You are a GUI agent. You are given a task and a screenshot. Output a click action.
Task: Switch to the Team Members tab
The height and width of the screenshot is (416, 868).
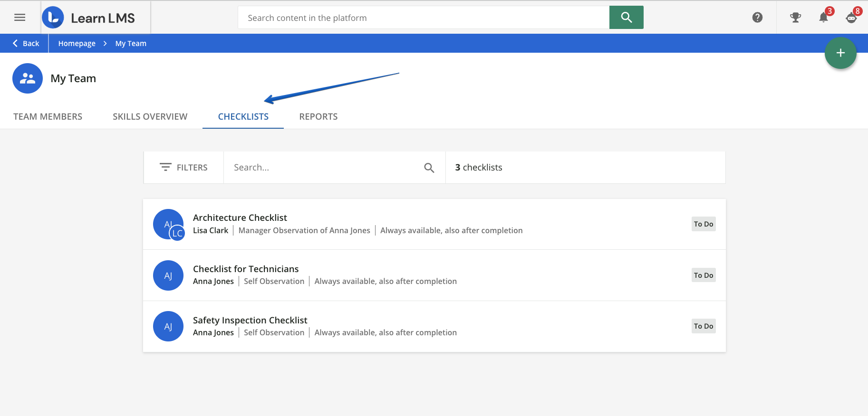click(48, 116)
